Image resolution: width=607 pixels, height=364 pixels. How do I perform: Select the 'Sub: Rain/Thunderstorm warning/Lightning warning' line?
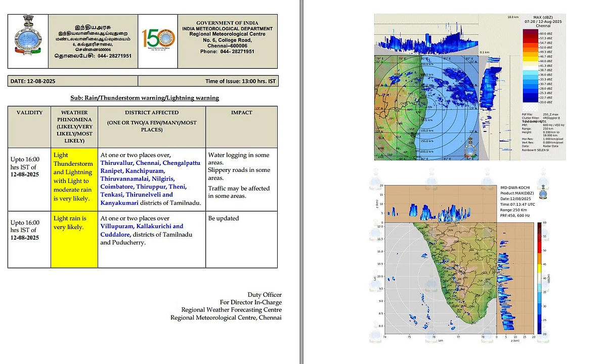click(145, 98)
